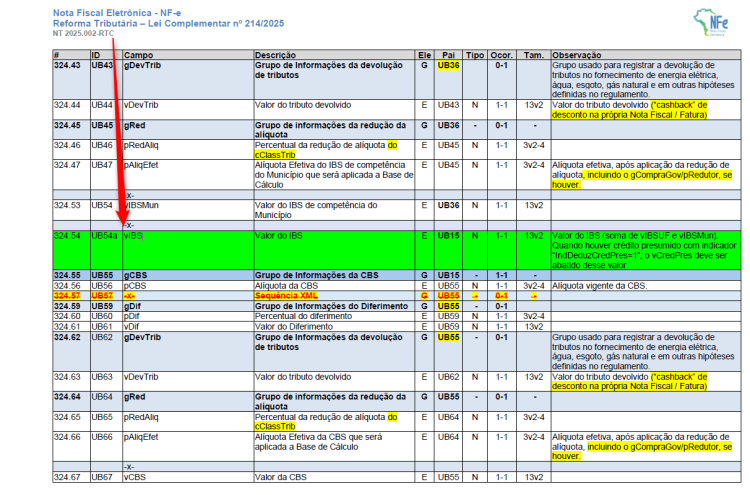Screen dimensions: 750x495
Task: Click the 'Descrição' column header
Action: point(275,55)
